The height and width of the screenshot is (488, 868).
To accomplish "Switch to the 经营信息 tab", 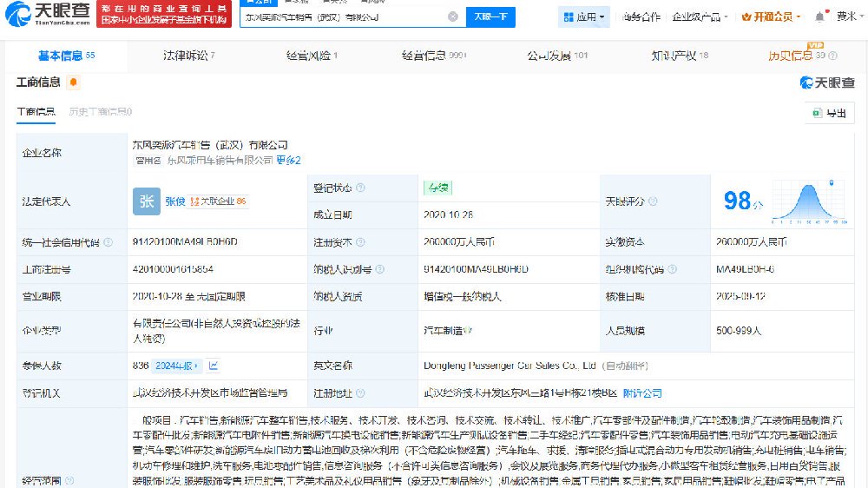I will coord(434,56).
